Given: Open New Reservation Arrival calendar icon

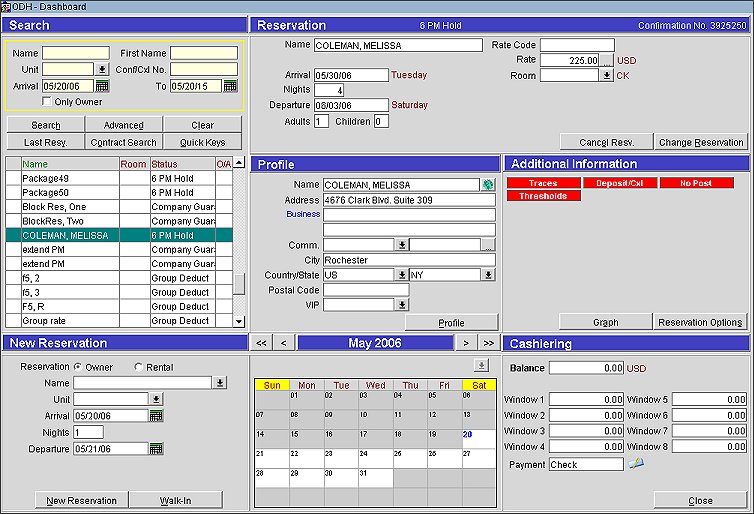Looking at the screenshot, I should pos(156,415).
